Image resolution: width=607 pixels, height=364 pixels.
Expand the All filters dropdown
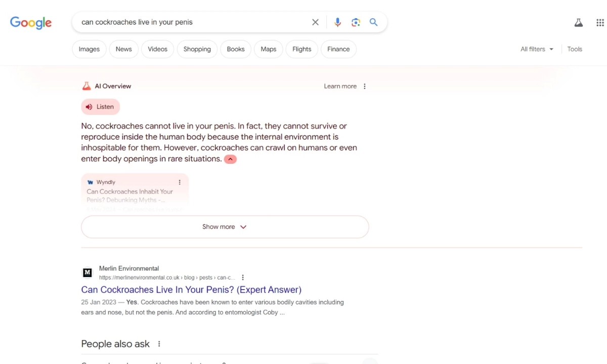click(x=537, y=49)
